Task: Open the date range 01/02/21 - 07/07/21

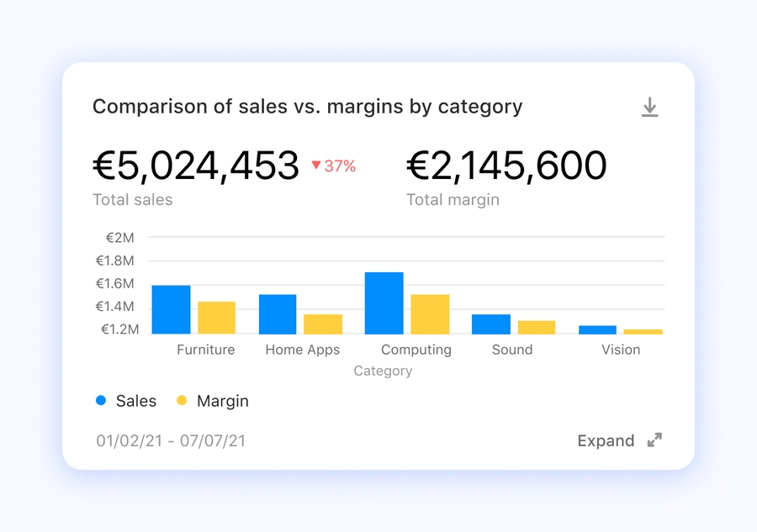Action: 171,440
